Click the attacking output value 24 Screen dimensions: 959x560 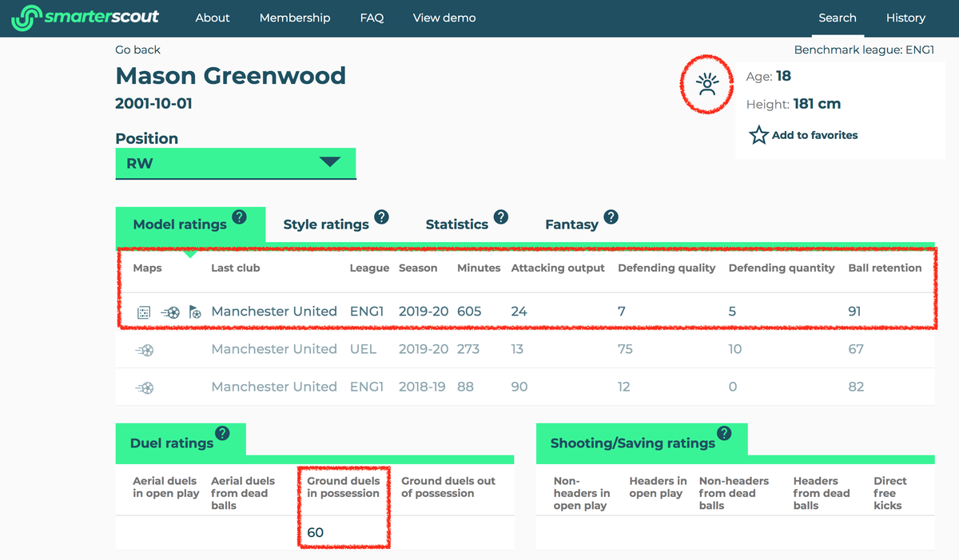519,312
